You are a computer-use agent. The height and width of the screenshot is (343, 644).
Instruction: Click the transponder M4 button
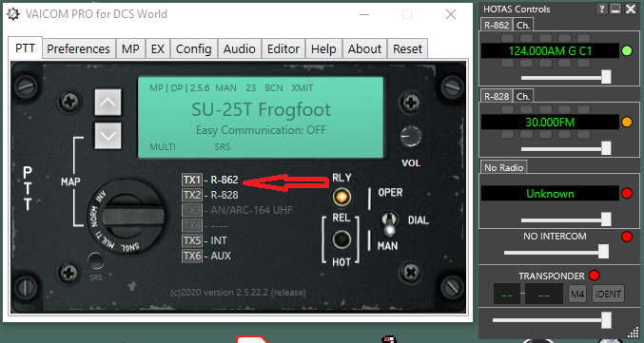point(577,294)
